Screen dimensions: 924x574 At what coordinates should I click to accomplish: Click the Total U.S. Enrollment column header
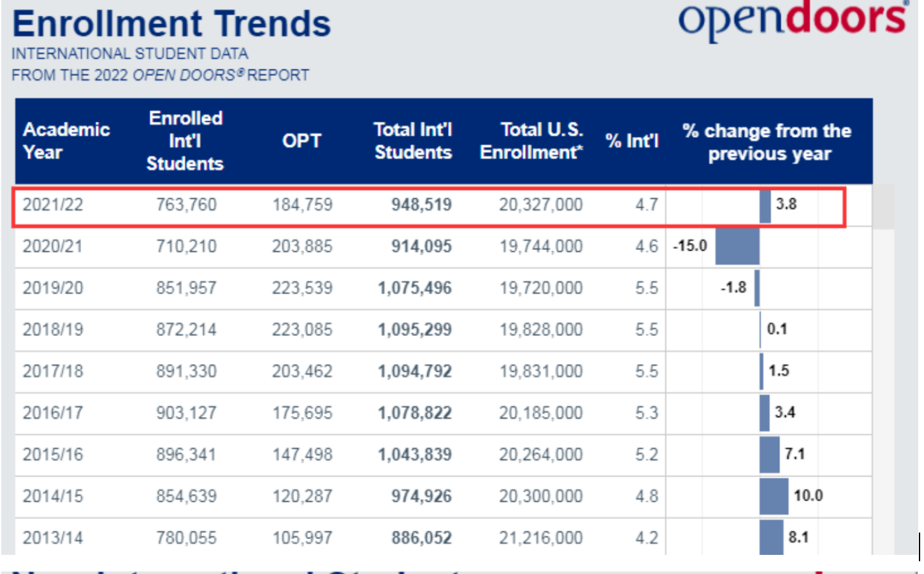click(531, 141)
